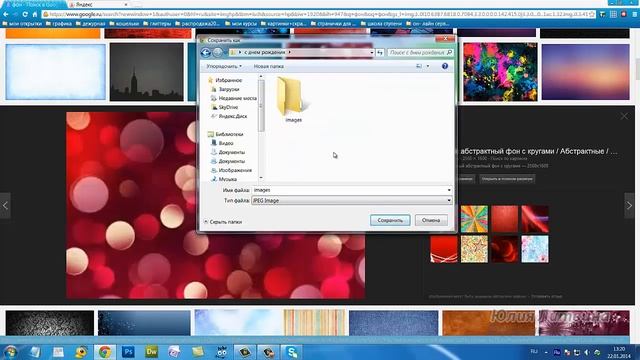The height and width of the screenshot is (360, 640).
Task: Open the Упорядочить dropdown menu
Action: point(224,66)
